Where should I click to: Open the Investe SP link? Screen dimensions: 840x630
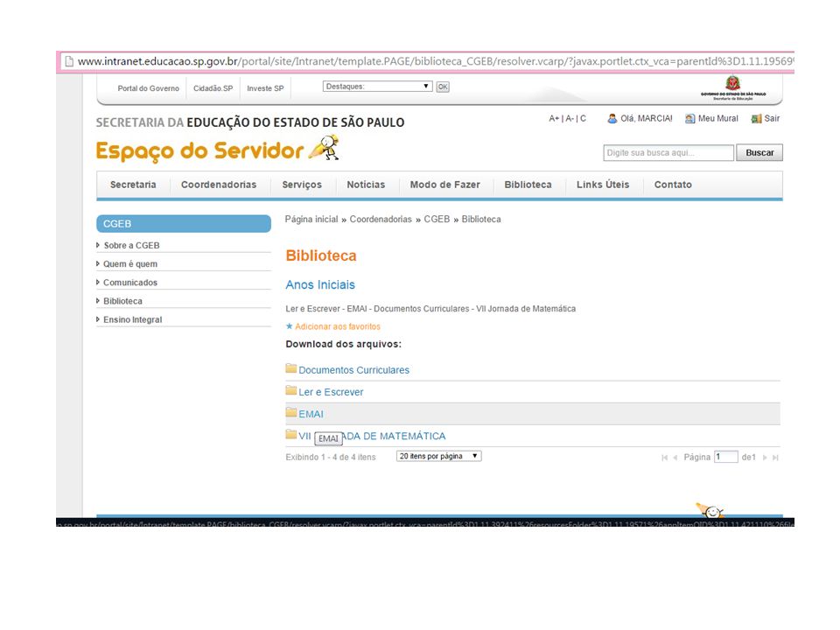265,88
